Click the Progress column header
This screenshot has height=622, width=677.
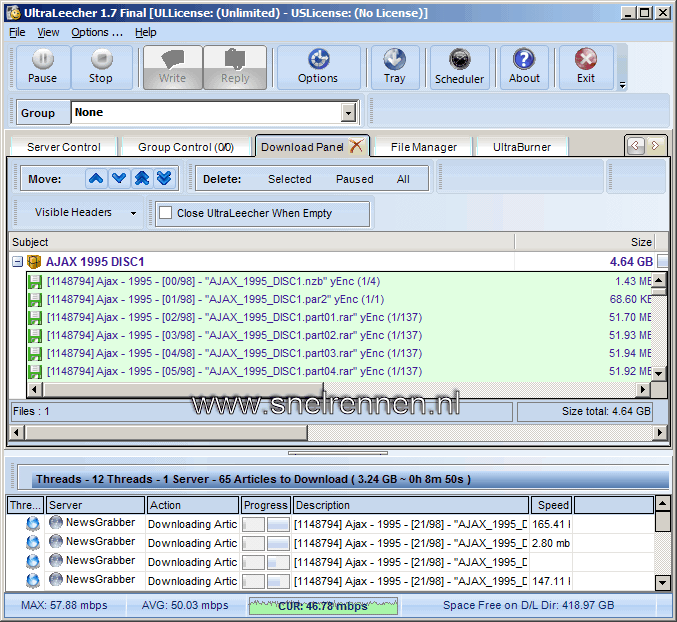[266, 505]
